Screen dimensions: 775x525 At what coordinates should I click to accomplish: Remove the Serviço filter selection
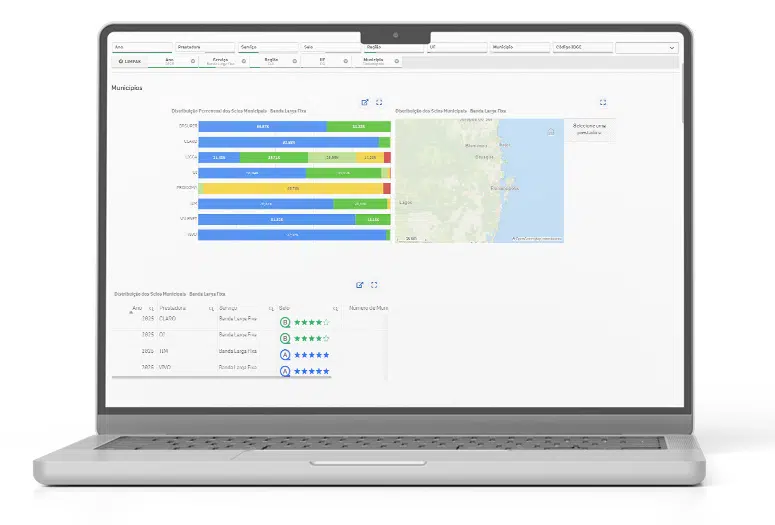244,61
